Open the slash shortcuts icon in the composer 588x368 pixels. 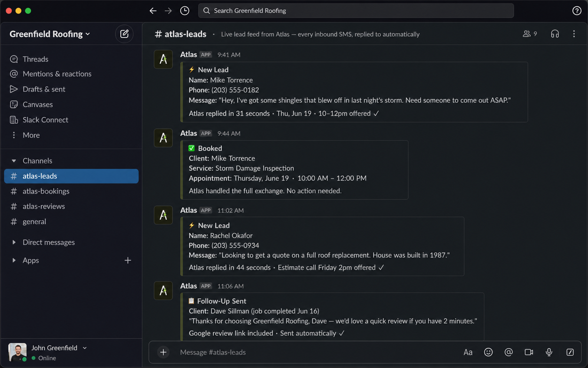570,352
